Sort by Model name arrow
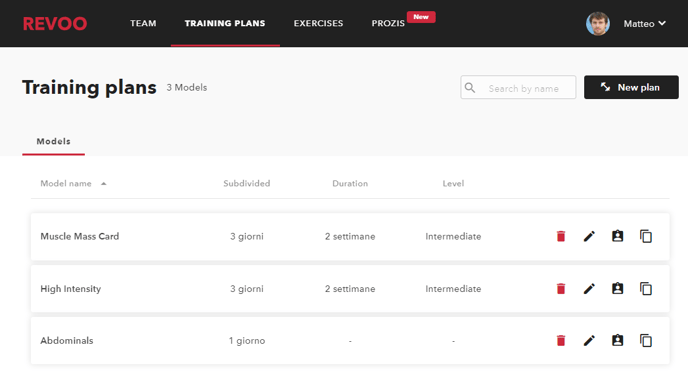Image resolution: width=688 pixels, height=372 pixels. pyautogui.click(x=104, y=184)
